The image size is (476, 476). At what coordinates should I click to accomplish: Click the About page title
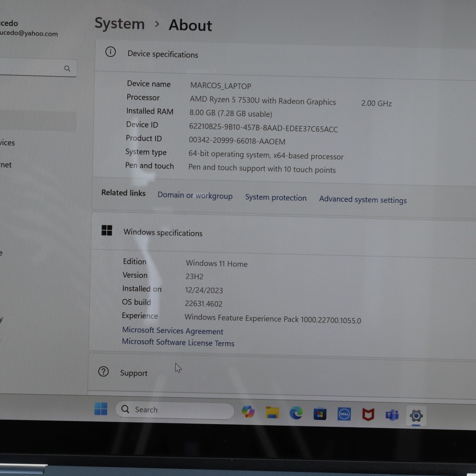190,25
